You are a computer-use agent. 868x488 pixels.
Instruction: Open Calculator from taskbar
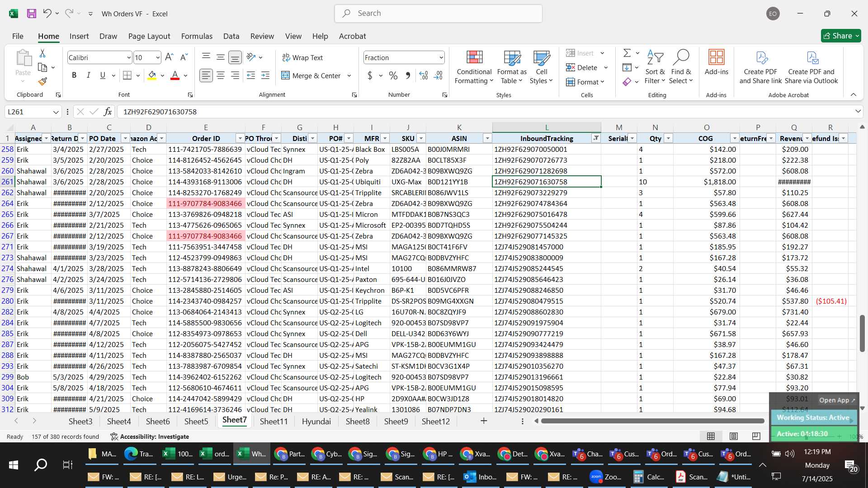648,477
